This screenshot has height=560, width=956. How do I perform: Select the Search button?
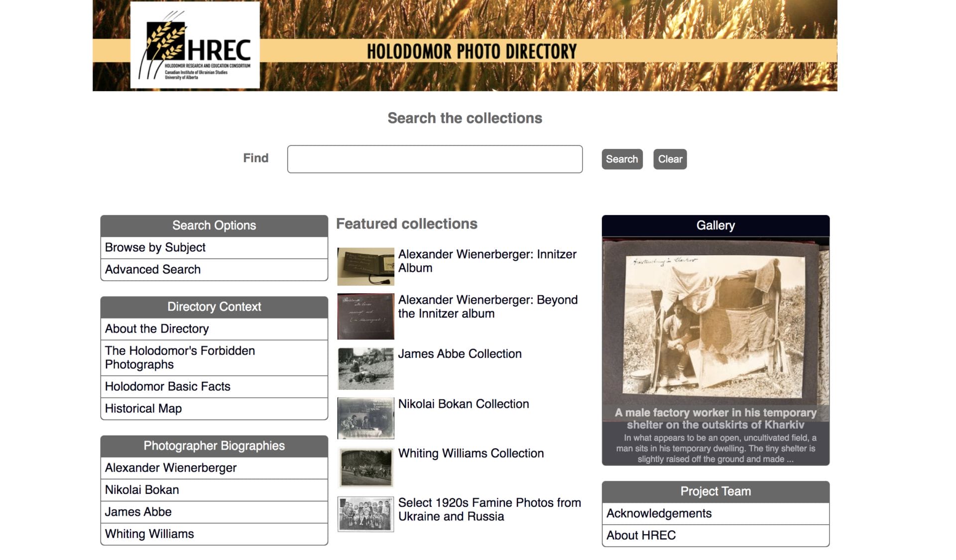coord(621,159)
